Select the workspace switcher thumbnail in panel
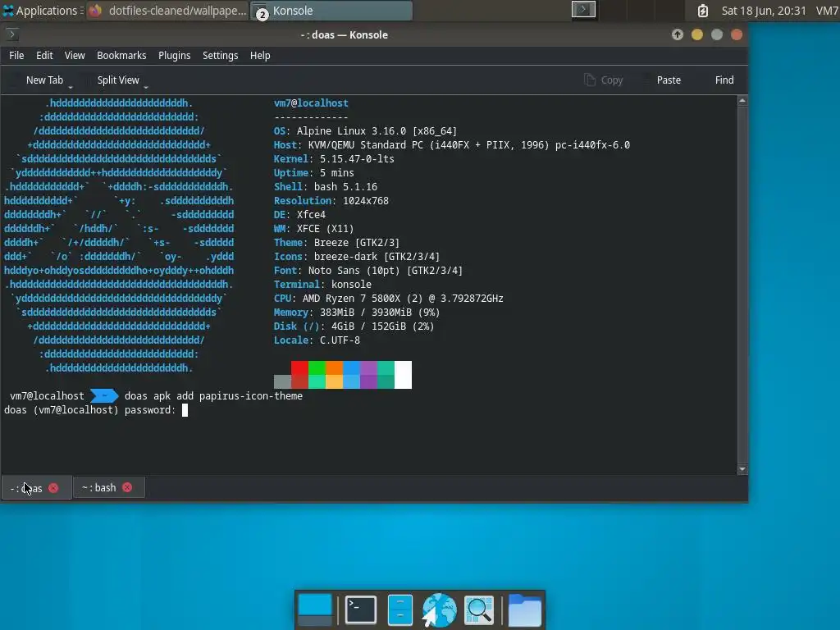Image resolution: width=840 pixels, height=630 pixels. (583, 9)
